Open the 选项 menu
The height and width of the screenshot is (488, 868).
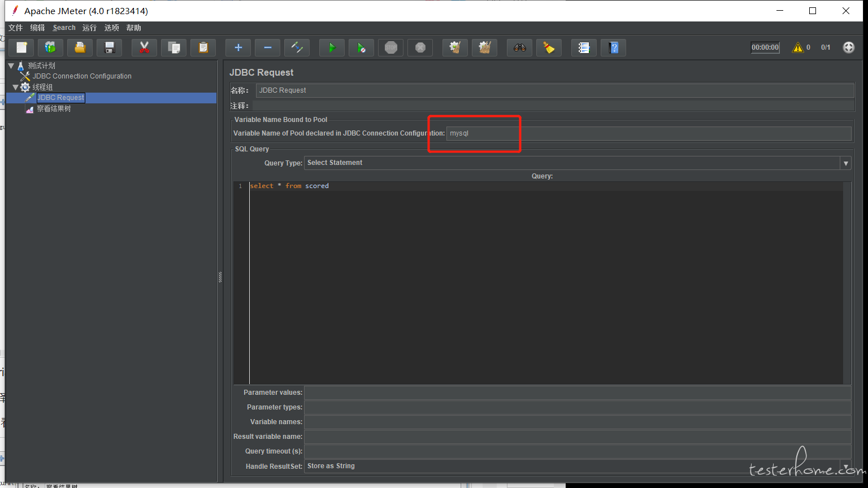click(111, 28)
